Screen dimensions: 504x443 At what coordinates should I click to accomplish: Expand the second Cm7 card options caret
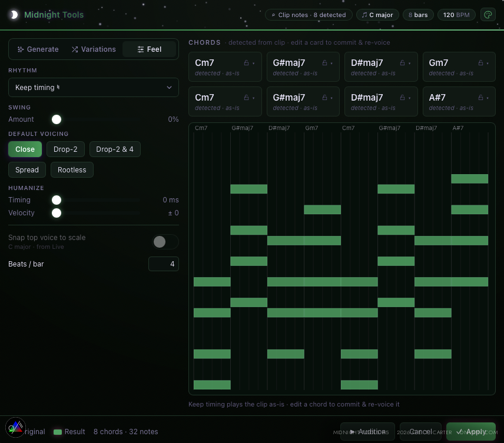pos(254,98)
